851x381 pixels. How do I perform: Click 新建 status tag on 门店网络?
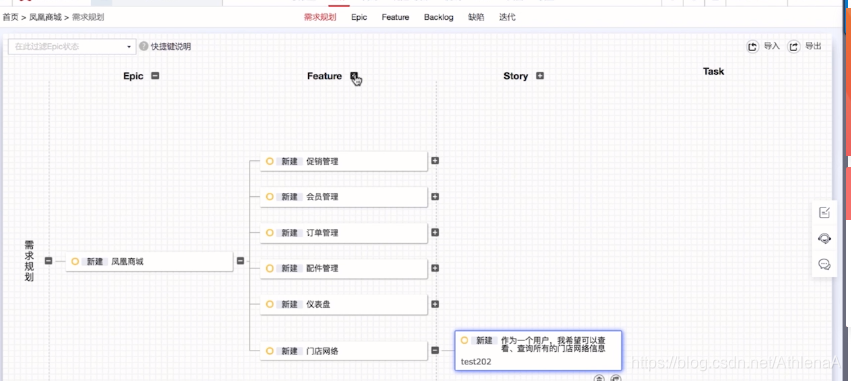(289, 351)
